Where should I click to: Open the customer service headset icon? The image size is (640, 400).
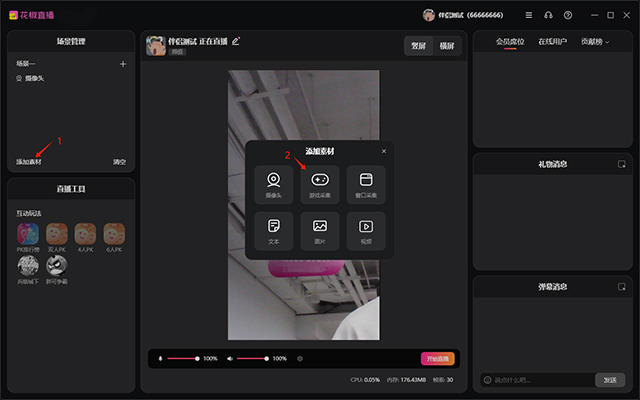click(548, 16)
